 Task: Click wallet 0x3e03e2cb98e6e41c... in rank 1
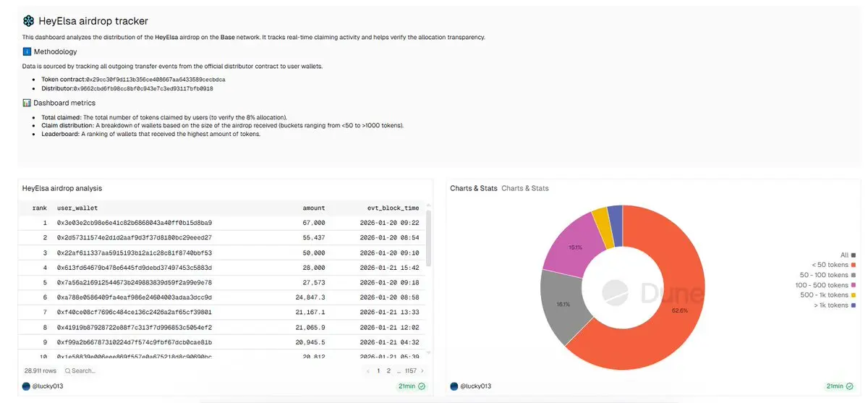pyautogui.click(x=135, y=223)
